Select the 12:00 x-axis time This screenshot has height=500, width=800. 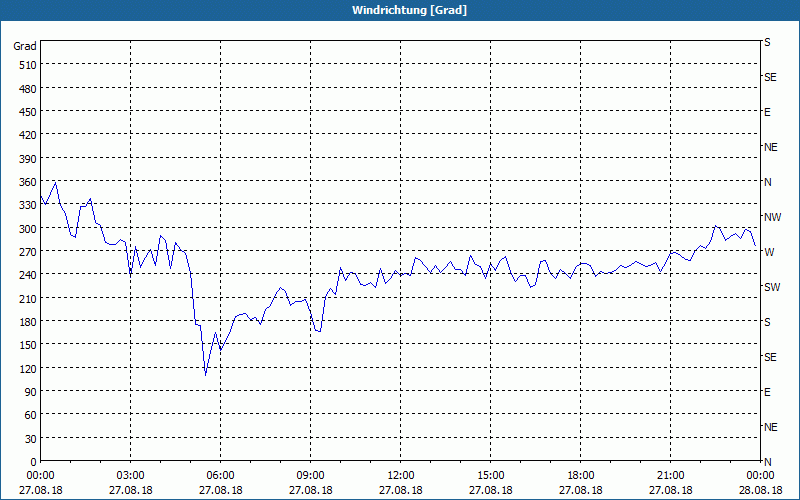pos(401,476)
